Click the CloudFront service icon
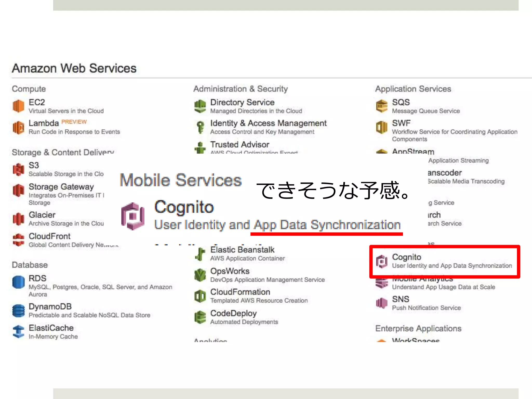Image resolution: width=532 pixels, height=399 pixels. [x=18, y=240]
